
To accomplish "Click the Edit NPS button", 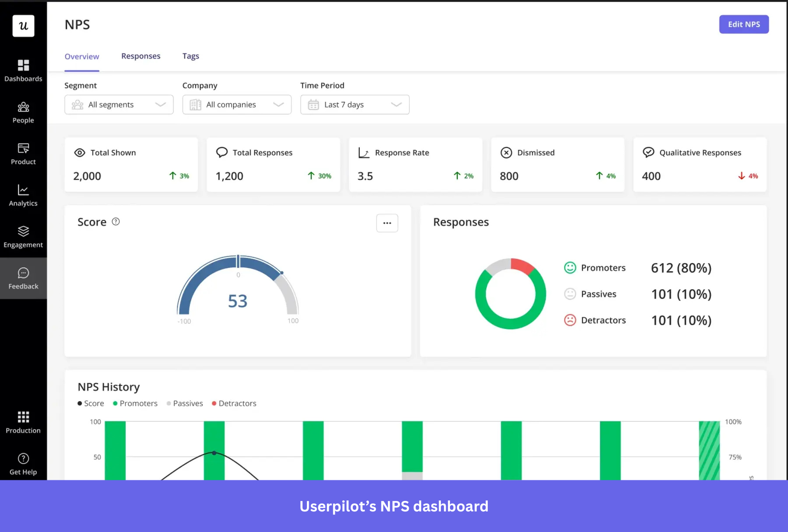I will (x=743, y=24).
